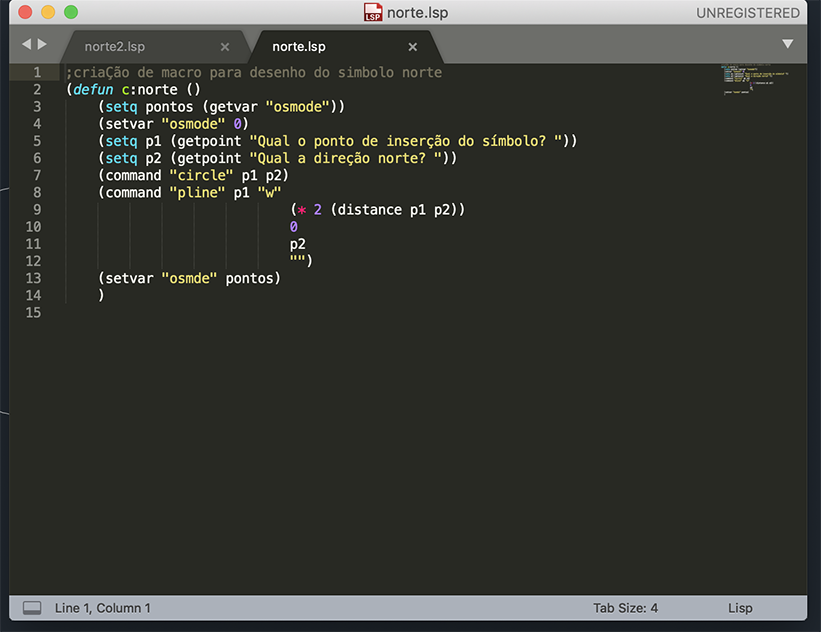Click the "Qual o ponto de inserção" string
Viewport: 821px width, 632px height.
point(406,141)
